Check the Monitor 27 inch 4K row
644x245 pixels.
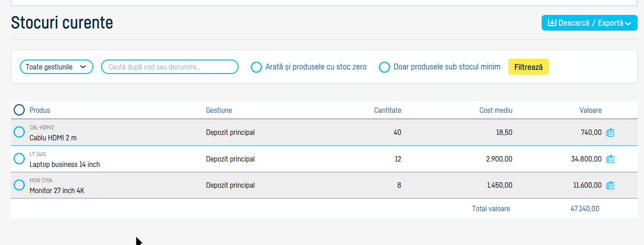19,185
